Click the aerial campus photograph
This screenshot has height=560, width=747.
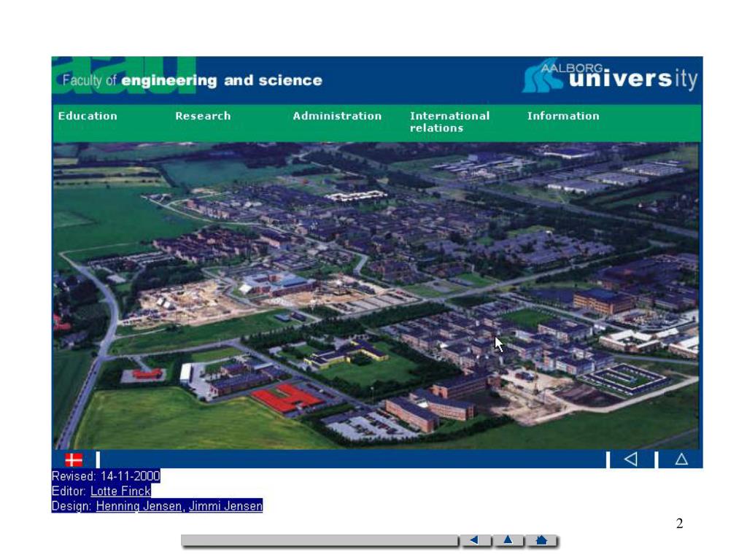pos(376,295)
